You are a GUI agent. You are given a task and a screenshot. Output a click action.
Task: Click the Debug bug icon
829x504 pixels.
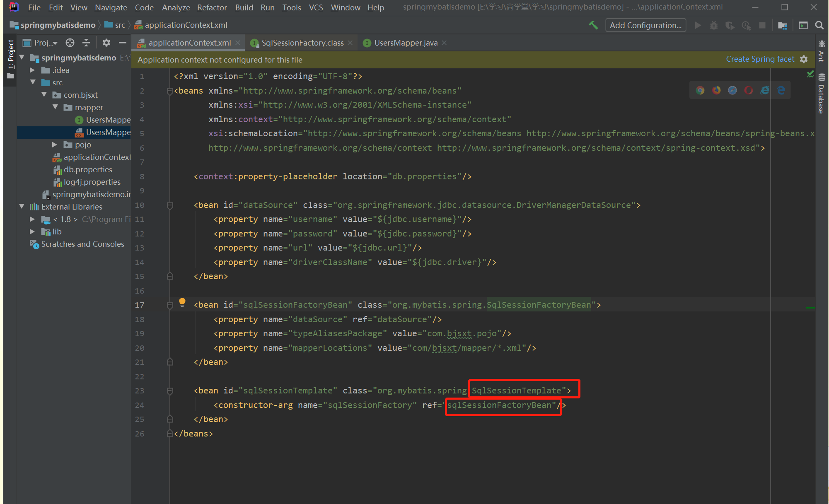pos(714,25)
